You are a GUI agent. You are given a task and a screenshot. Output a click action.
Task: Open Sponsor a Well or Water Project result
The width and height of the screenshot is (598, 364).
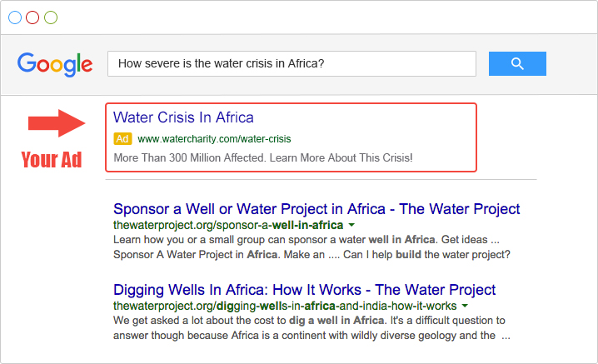[x=316, y=209]
